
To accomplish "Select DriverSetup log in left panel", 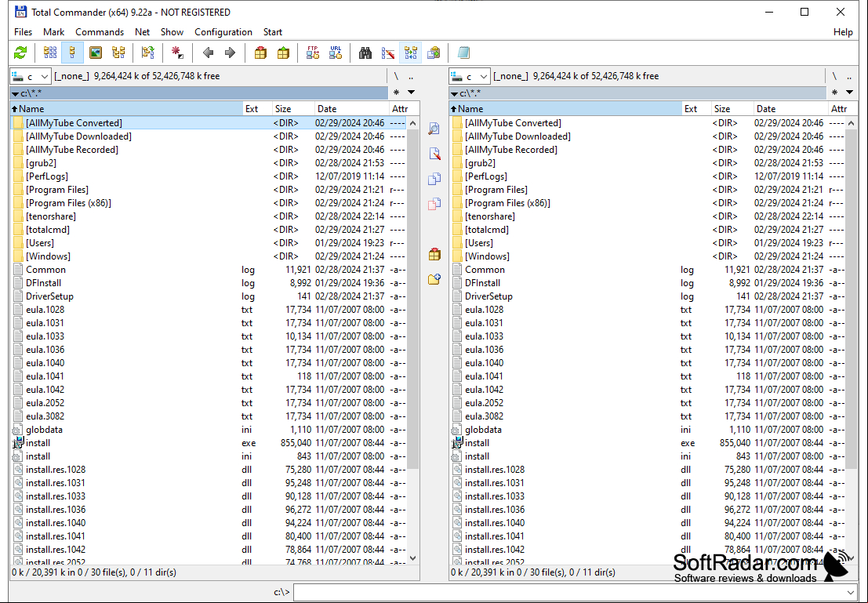I will tap(208, 296).
